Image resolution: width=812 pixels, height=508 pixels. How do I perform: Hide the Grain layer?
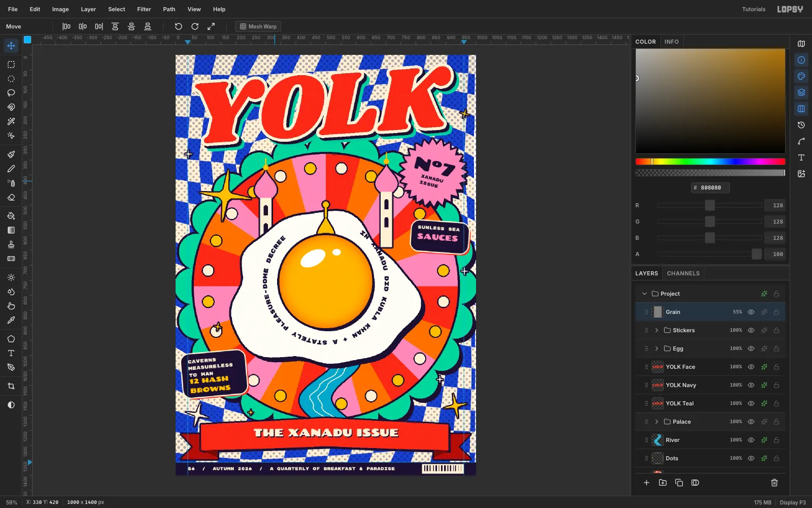pyautogui.click(x=751, y=312)
